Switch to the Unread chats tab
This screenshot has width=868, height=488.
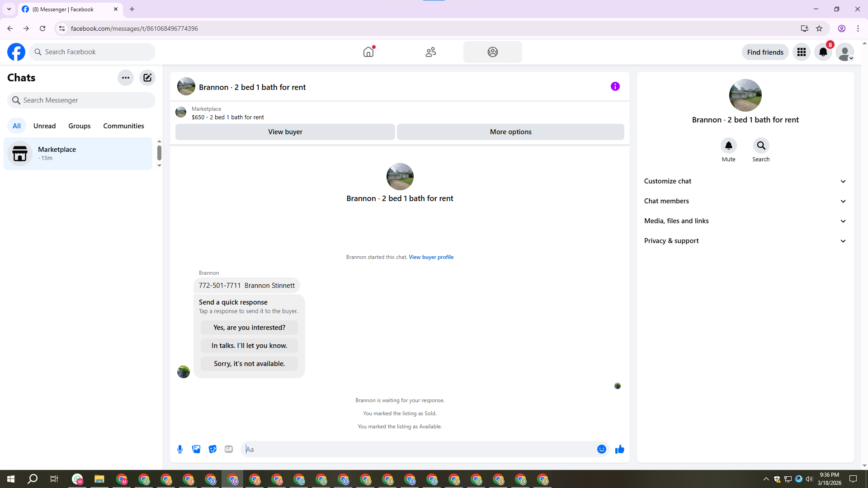[44, 126]
